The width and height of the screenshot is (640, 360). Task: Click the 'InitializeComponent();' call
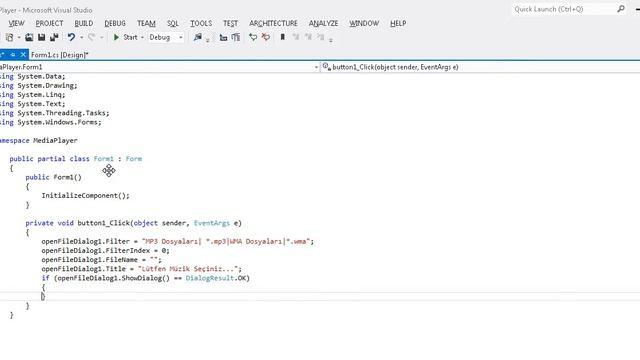tap(85, 196)
